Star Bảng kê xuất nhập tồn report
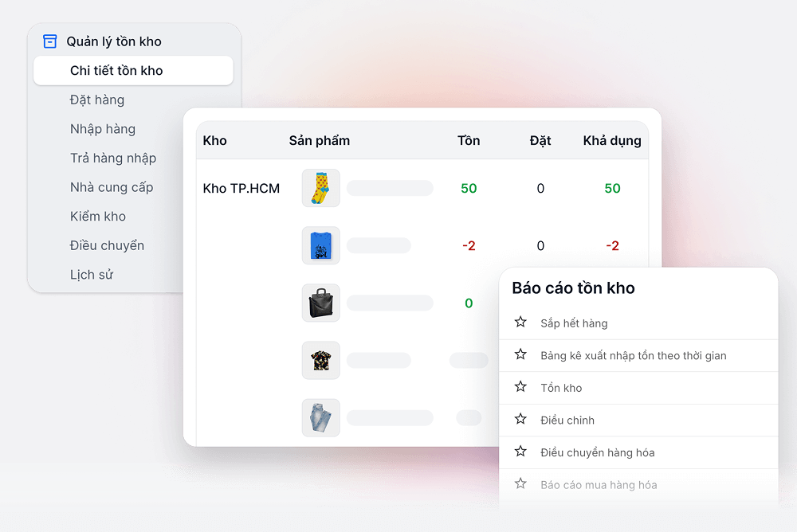The height and width of the screenshot is (532, 797). [x=520, y=354]
